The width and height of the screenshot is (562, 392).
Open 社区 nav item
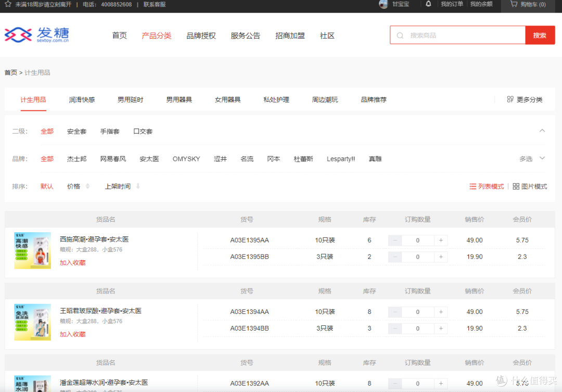coord(327,35)
